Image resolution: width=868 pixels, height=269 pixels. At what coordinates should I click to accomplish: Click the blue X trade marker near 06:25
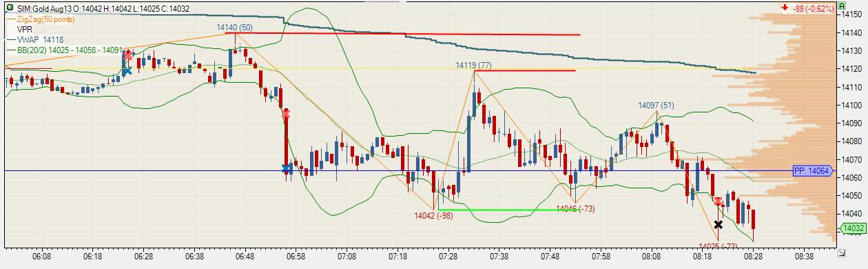127,70
